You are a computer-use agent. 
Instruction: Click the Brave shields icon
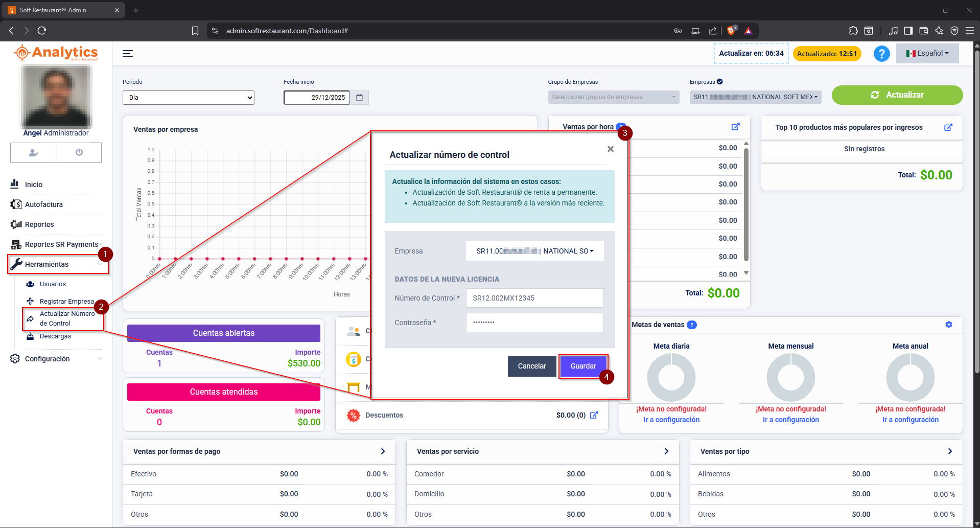(732, 31)
